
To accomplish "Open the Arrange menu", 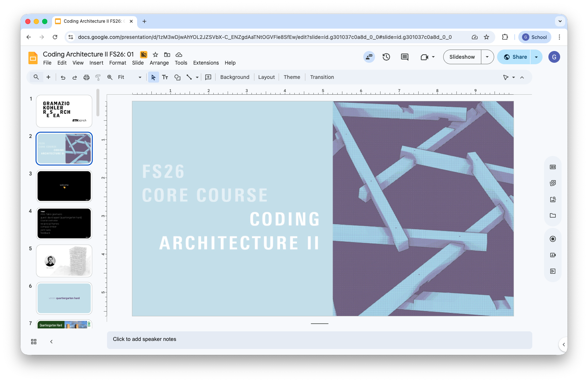I will [159, 63].
